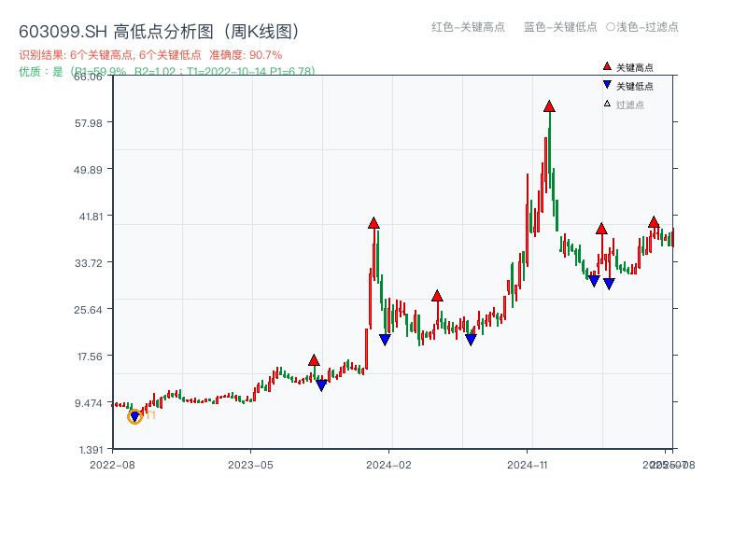
Task: Click the highest red triangle marker near the 2024-11 peak
Action: [549, 107]
